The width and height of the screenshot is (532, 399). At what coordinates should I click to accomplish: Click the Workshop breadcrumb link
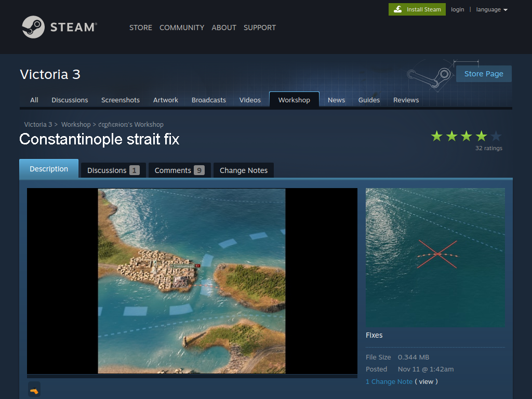coord(76,125)
